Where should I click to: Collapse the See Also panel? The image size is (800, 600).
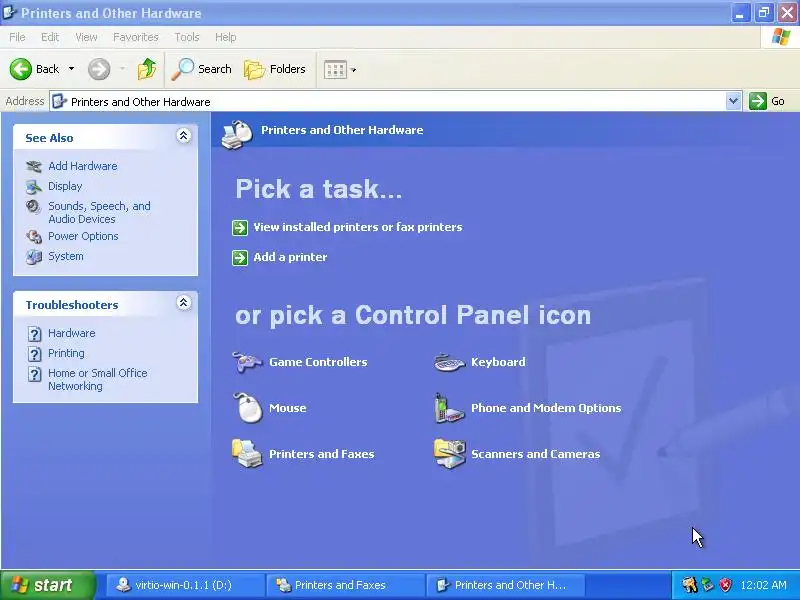point(184,136)
